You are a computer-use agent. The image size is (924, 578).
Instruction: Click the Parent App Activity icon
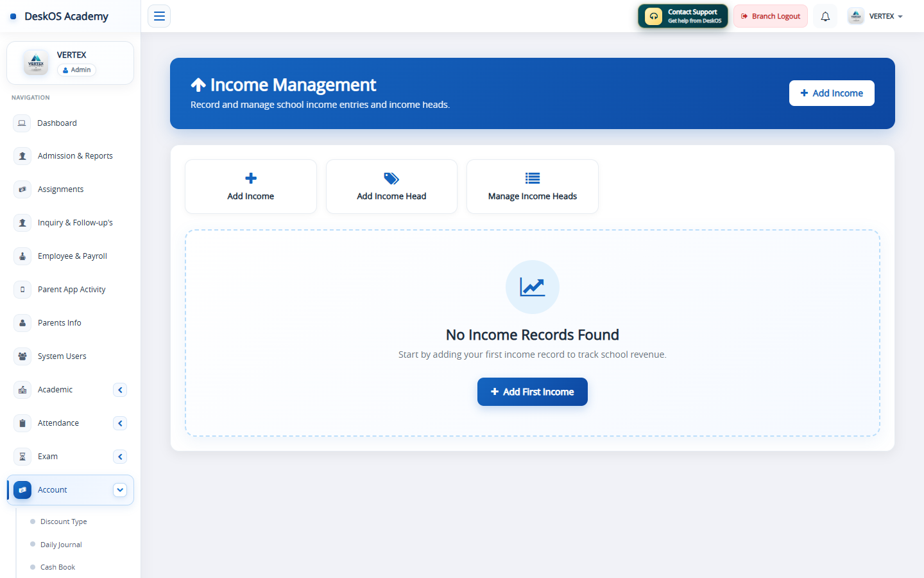[22, 290]
